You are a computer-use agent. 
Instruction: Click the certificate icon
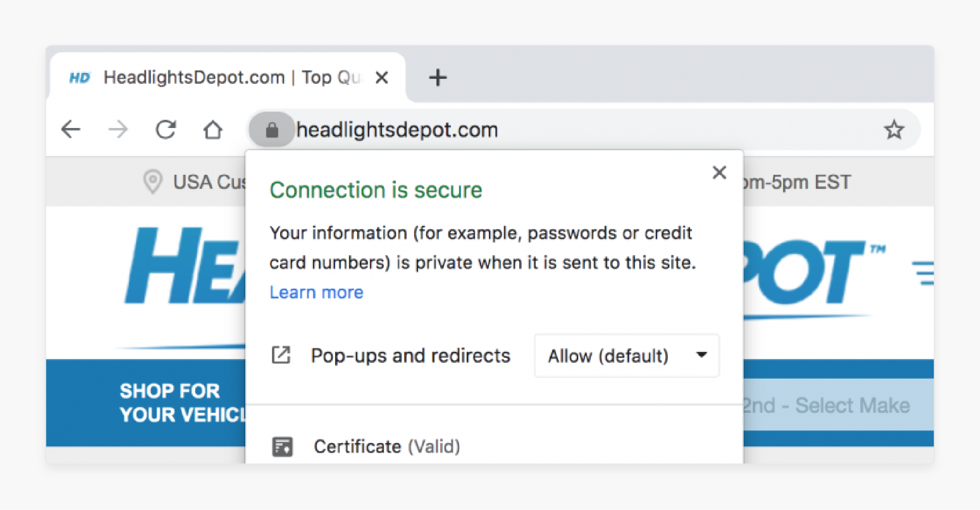pyautogui.click(x=282, y=447)
